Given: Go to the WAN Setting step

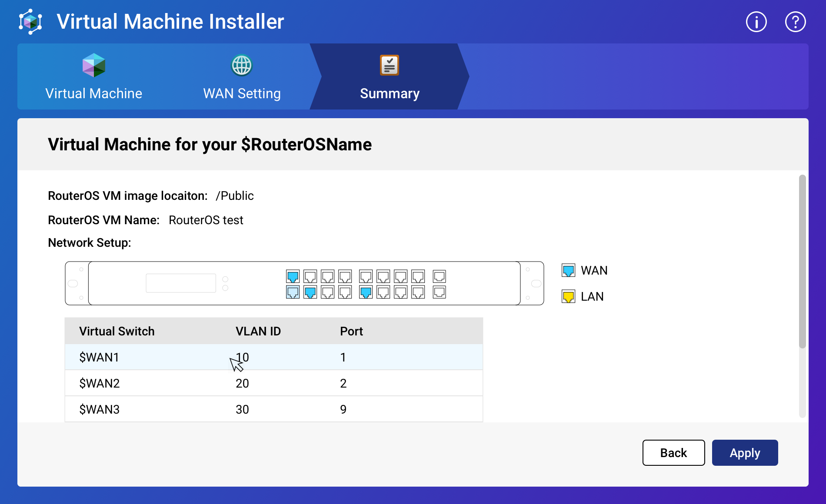Looking at the screenshot, I should click(242, 76).
